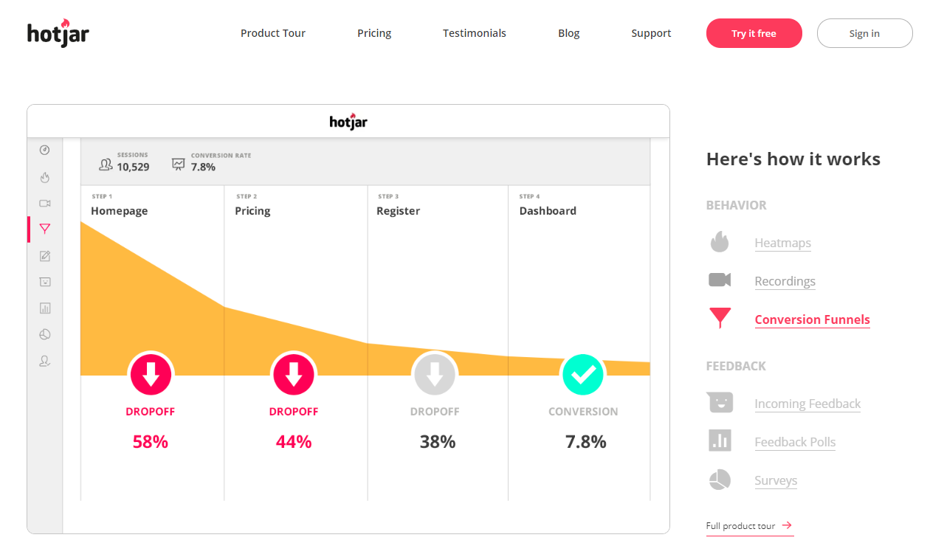This screenshot has width=930, height=560.
Task: Click the bar chart Polls icon in sidebar
Action: pyautogui.click(x=44, y=308)
